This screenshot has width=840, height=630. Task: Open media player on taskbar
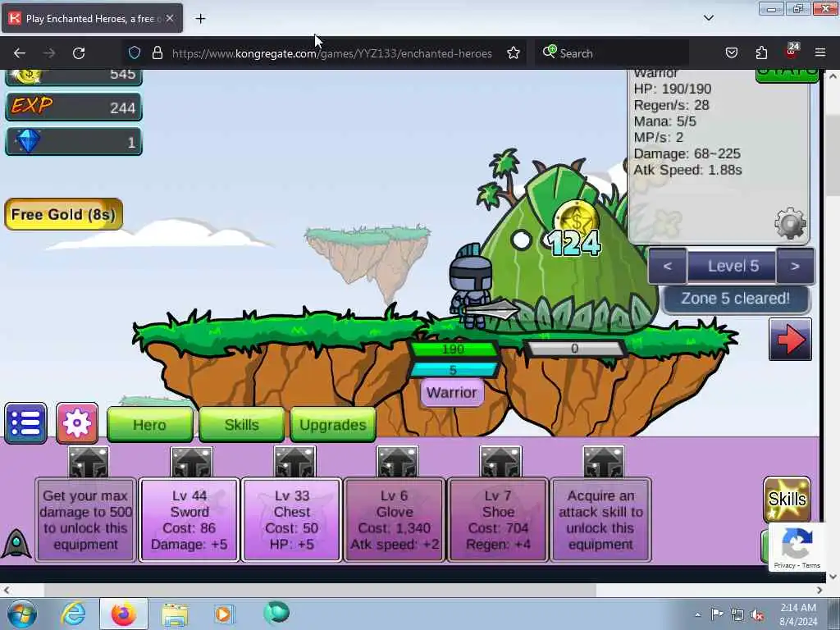(x=224, y=614)
